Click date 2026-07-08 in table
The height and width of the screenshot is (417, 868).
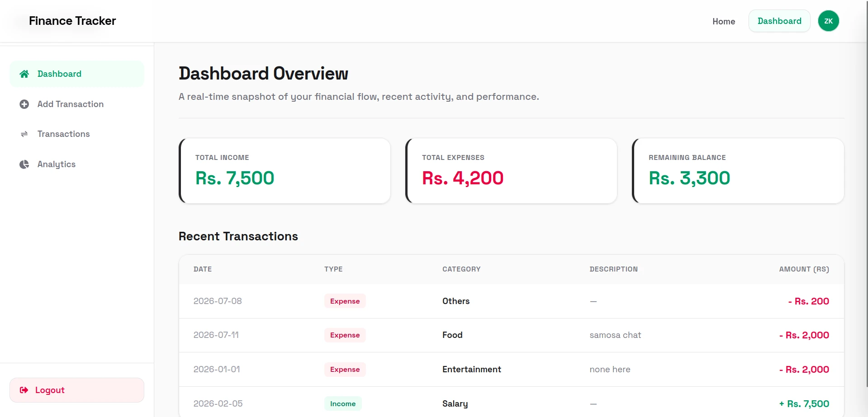[x=218, y=301]
